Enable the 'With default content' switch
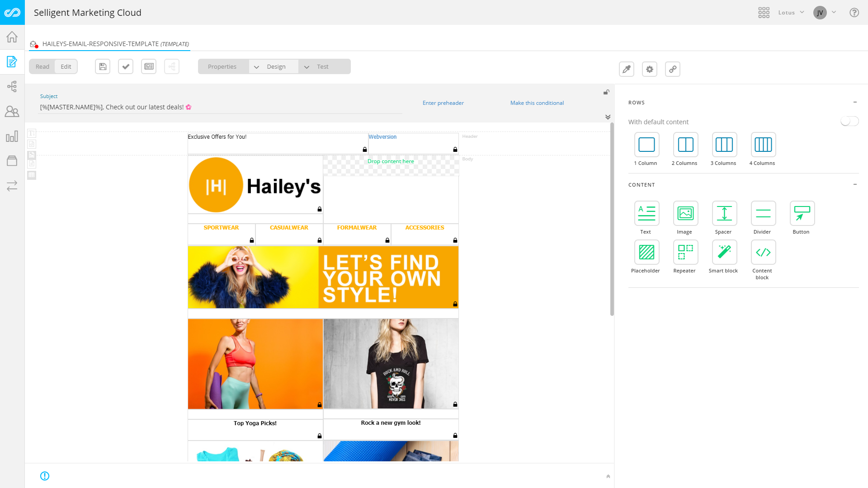This screenshot has height=488, width=868. (849, 121)
